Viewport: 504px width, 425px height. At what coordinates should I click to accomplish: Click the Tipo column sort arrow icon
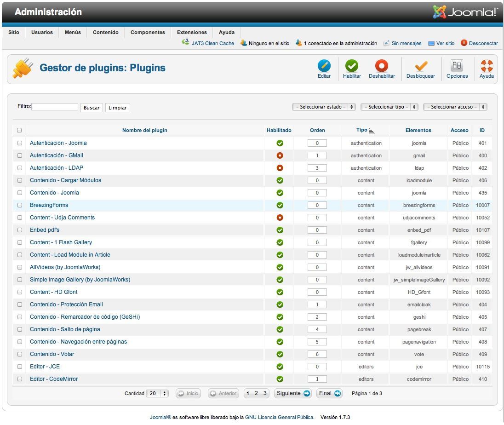click(372, 131)
